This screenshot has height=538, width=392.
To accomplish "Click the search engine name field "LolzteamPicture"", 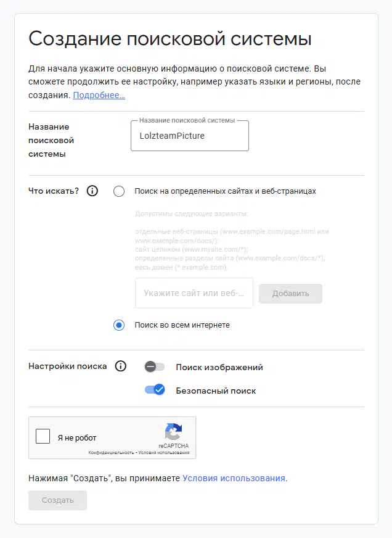I will [190, 136].
